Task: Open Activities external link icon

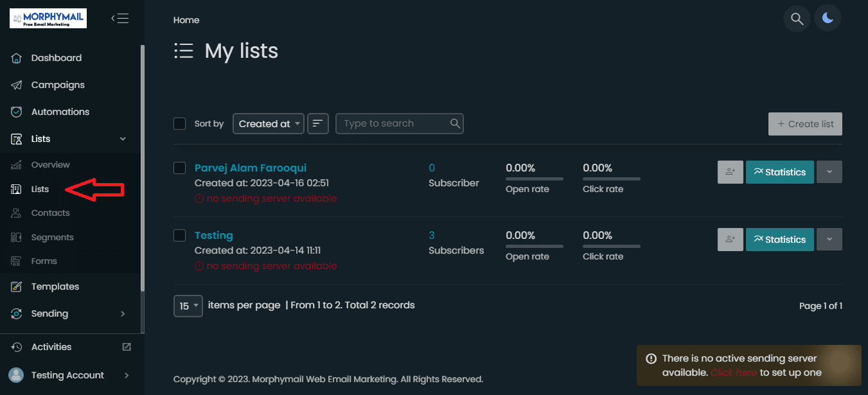Action: tap(127, 347)
